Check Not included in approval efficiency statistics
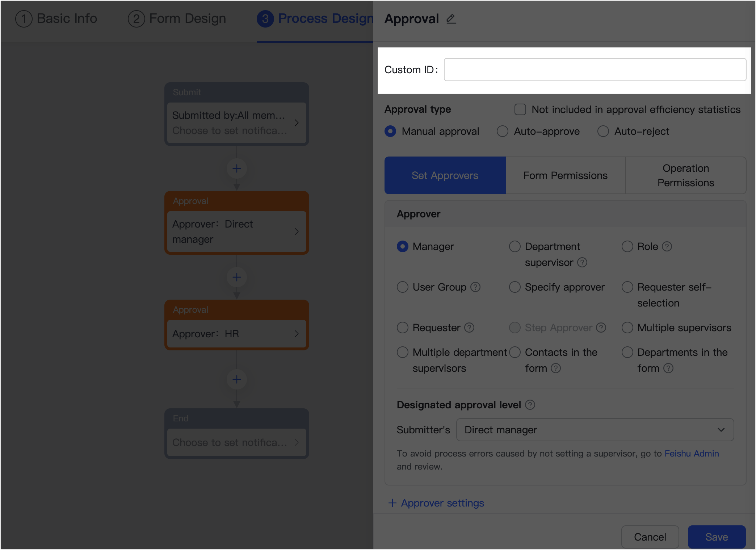This screenshot has width=756, height=550. pos(520,109)
